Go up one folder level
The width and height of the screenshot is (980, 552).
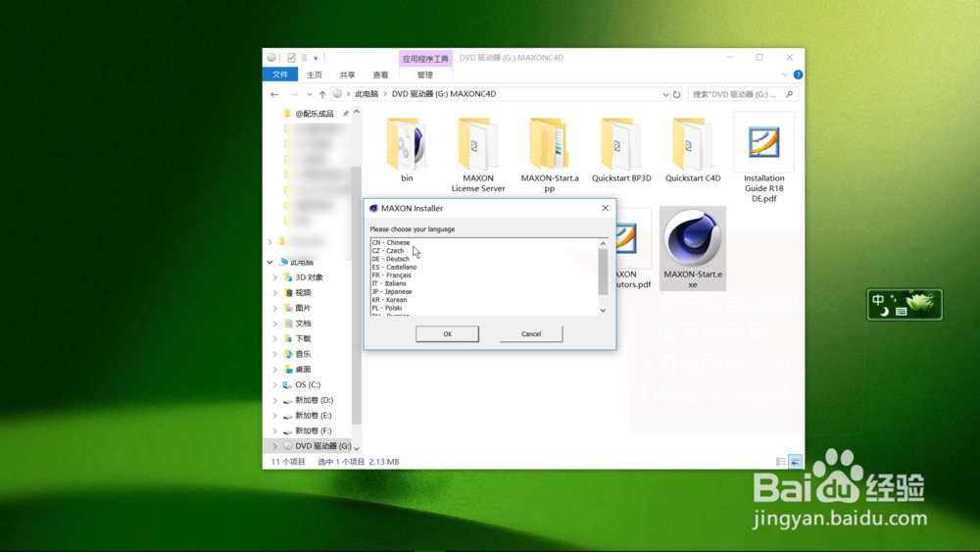(x=322, y=94)
